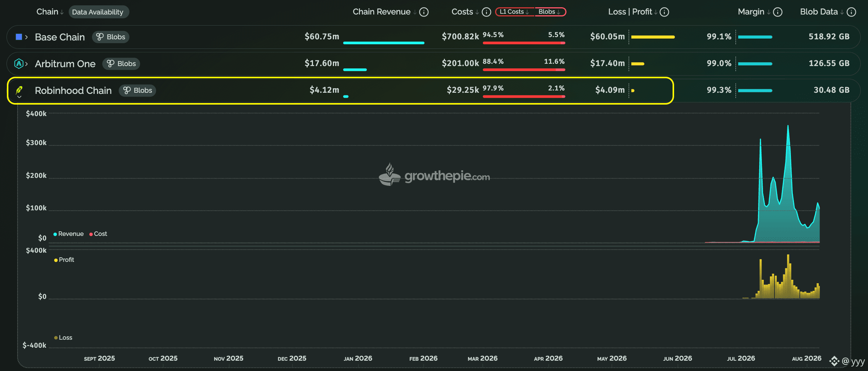The width and height of the screenshot is (868, 371).
Task: Open the Costs info icon
Action: click(x=486, y=12)
